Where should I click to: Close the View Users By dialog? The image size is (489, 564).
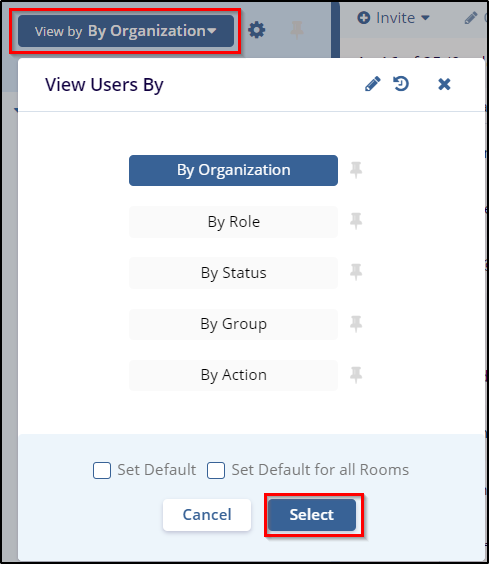[444, 84]
